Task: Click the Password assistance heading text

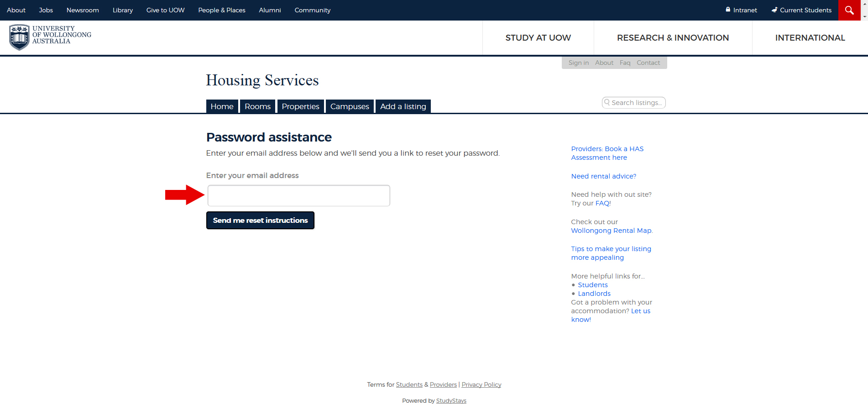Action: click(x=269, y=137)
